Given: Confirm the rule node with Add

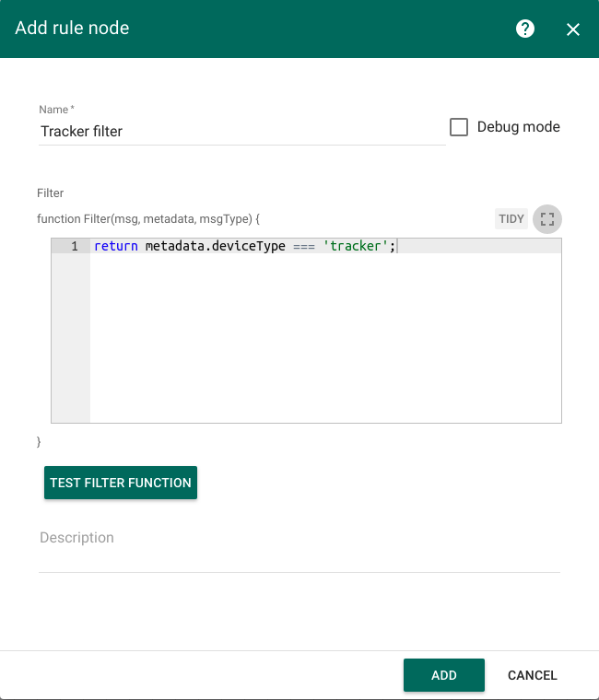Looking at the screenshot, I should coord(443,675).
